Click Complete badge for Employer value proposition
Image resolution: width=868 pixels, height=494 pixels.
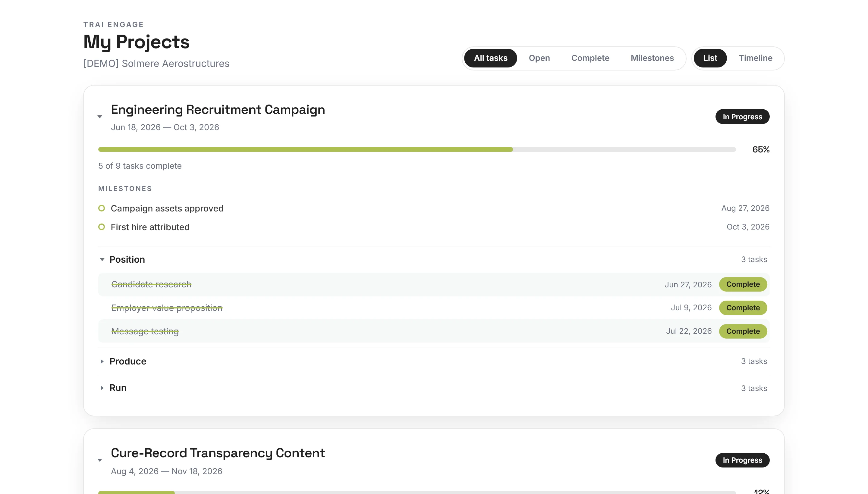[x=743, y=308]
